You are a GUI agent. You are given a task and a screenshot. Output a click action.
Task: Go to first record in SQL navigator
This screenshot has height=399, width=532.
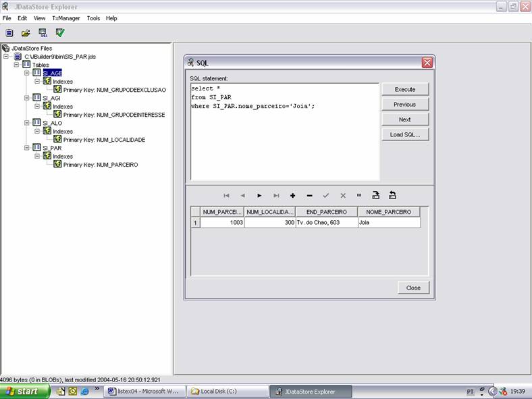tap(226, 195)
